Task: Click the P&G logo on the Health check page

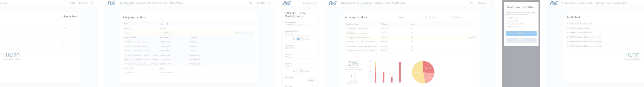Action: click(x=554, y=3)
